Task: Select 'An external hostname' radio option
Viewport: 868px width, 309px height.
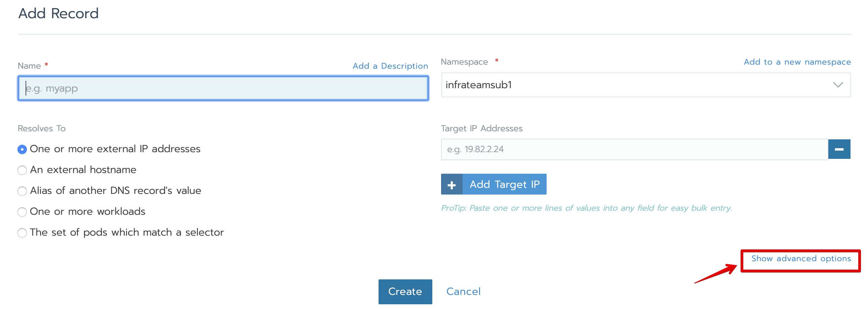Action: pyautogui.click(x=22, y=170)
